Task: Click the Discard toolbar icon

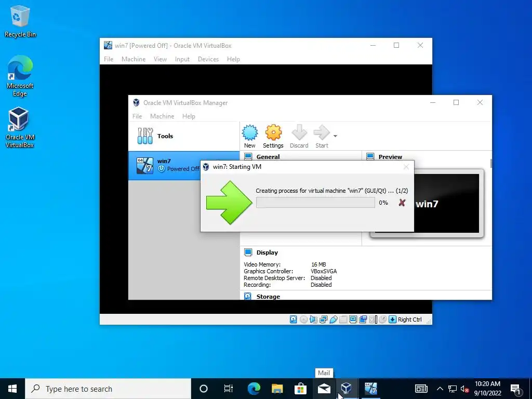Action: click(x=299, y=132)
